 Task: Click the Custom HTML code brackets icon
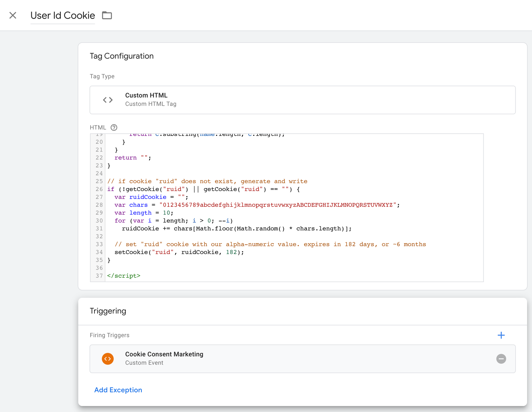click(x=108, y=100)
